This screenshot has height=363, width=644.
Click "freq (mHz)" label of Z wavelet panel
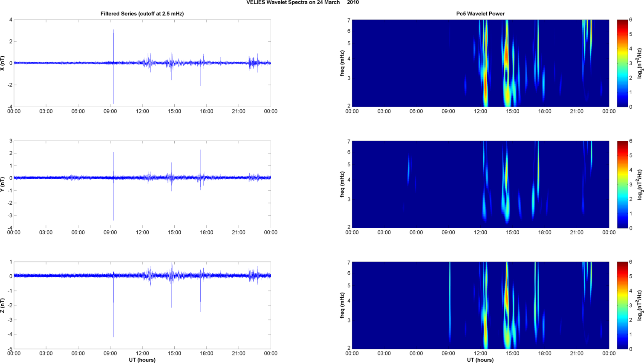(342, 305)
